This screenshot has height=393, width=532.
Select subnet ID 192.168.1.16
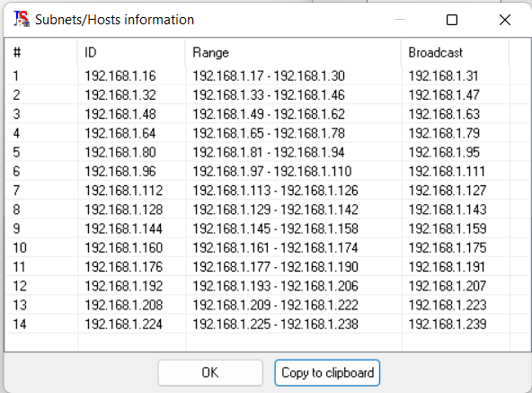pyautogui.click(x=120, y=76)
